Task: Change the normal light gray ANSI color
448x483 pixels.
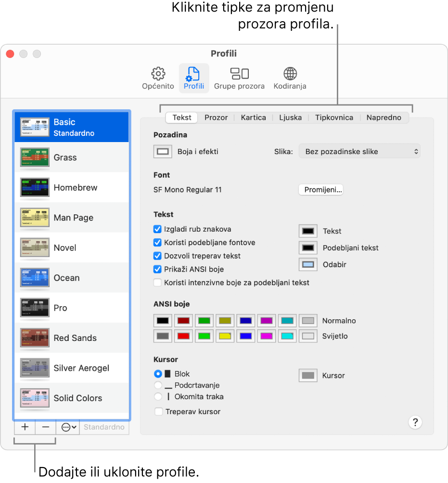Action: [308, 320]
